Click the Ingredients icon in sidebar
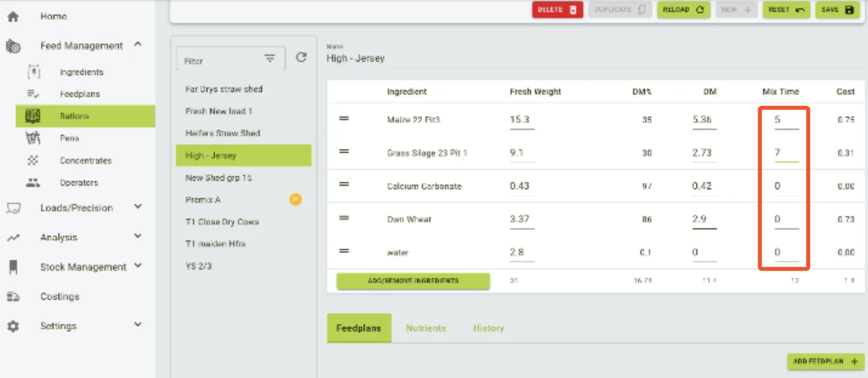868x378 pixels. point(34,72)
